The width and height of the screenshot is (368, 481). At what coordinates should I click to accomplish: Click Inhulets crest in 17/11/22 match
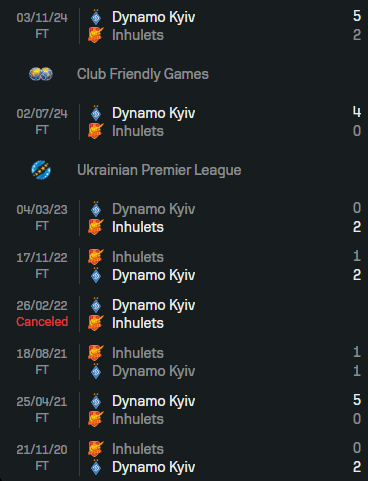pyautogui.click(x=96, y=257)
